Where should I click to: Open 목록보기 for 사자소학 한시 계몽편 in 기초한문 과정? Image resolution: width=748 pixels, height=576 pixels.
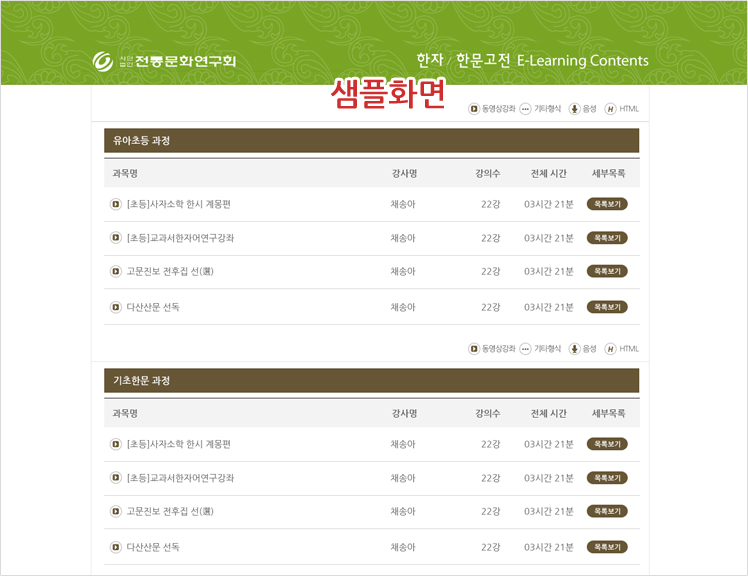pos(607,444)
